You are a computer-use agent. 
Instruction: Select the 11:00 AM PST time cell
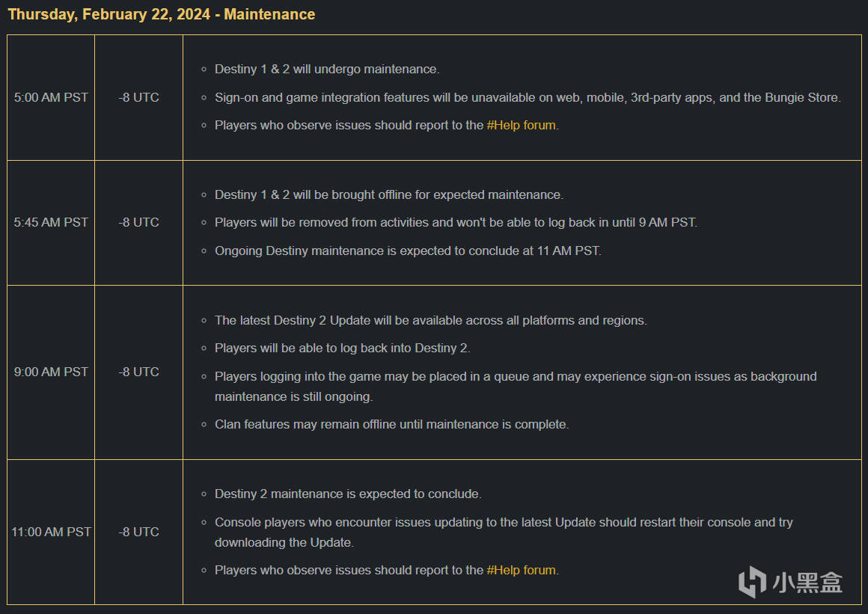51,532
